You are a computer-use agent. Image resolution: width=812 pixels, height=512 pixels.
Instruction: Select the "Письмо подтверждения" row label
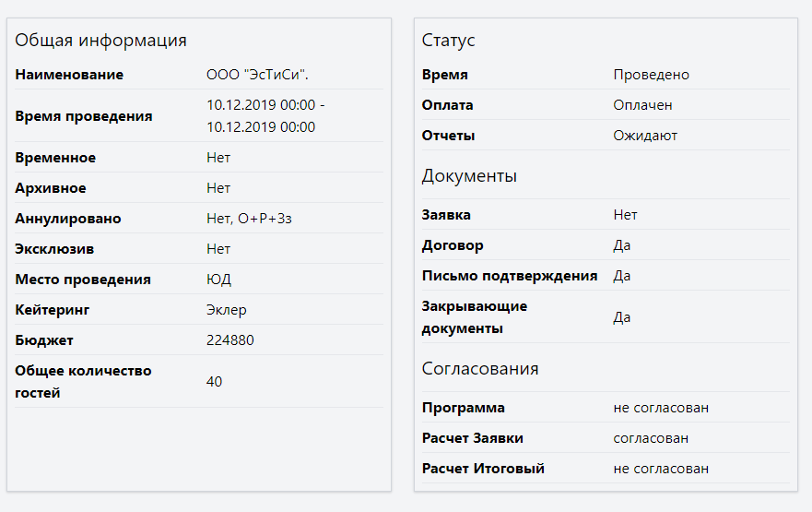pyautogui.click(x=510, y=276)
